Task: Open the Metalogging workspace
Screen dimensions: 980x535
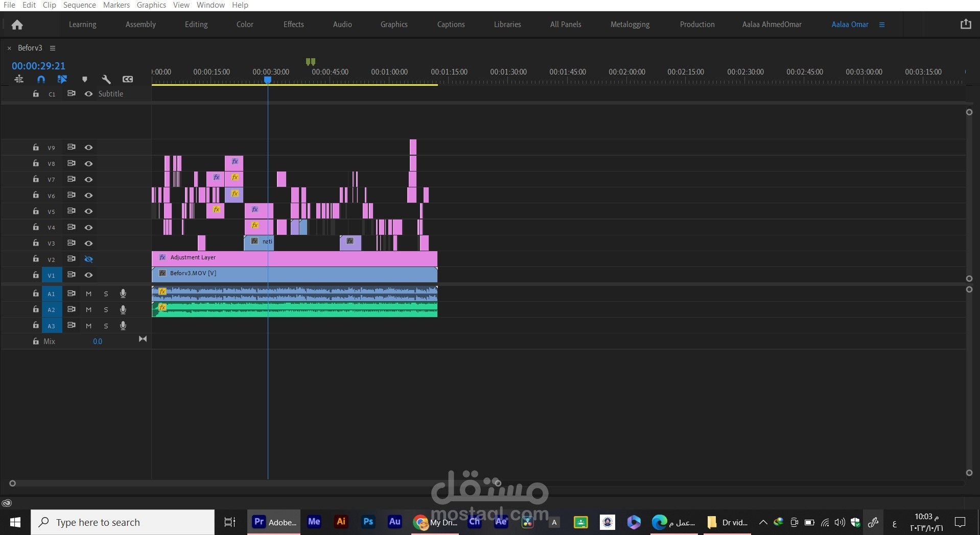Action: pos(630,25)
